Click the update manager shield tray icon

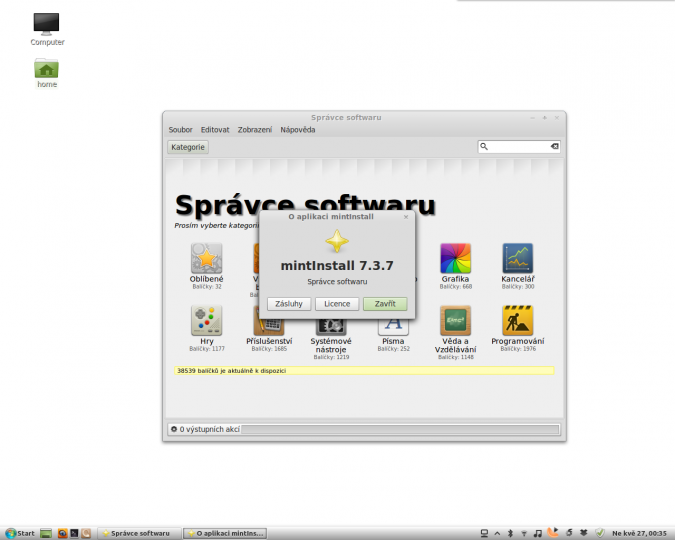tap(600, 533)
